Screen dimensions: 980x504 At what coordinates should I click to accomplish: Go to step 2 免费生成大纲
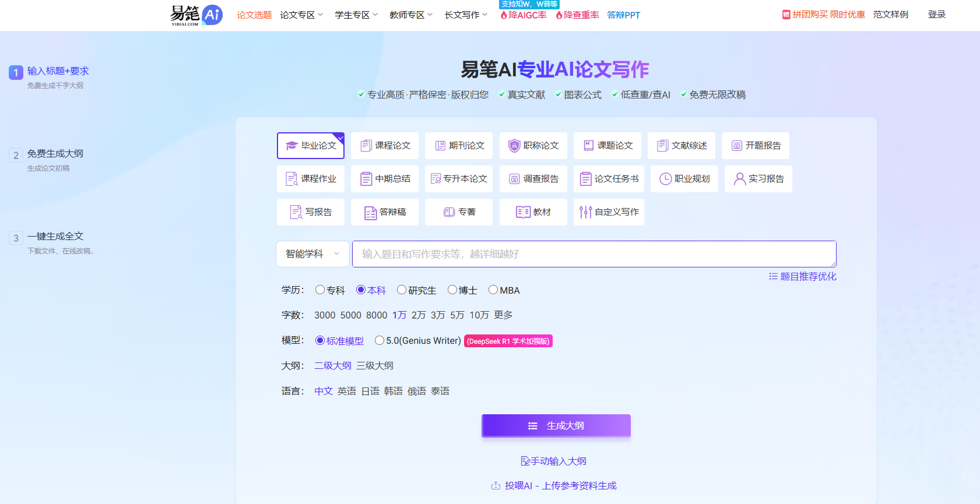pyautogui.click(x=55, y=154)
